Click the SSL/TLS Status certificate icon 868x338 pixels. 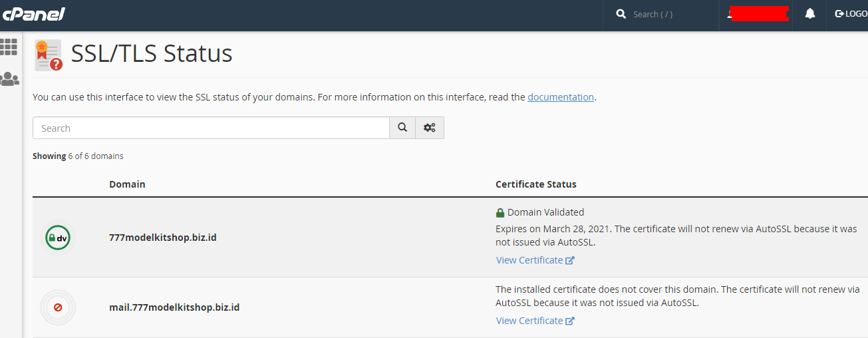click(x=49, y=55)
